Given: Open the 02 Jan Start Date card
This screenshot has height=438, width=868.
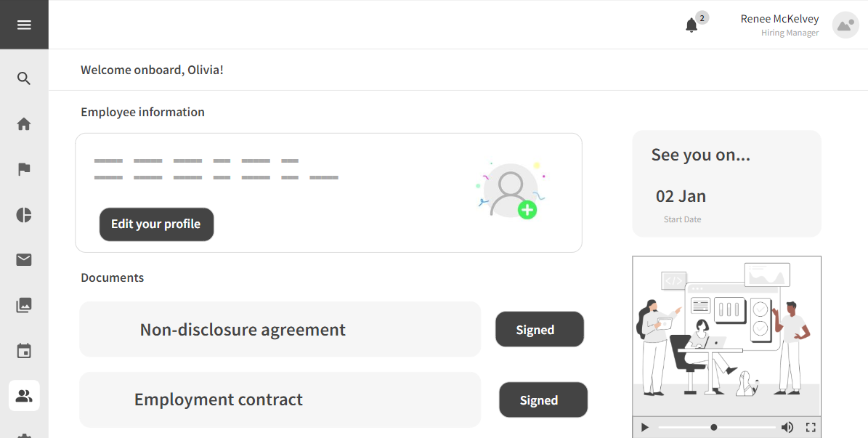Looking at the screenshot, I should [726, 184].
